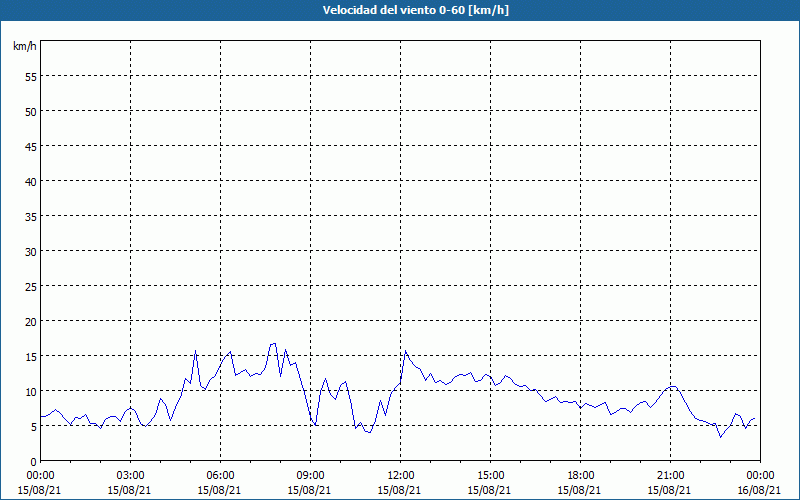Select the "09:00" time label
The height and width of the screenshot is (500, 800).
point(310,476)
